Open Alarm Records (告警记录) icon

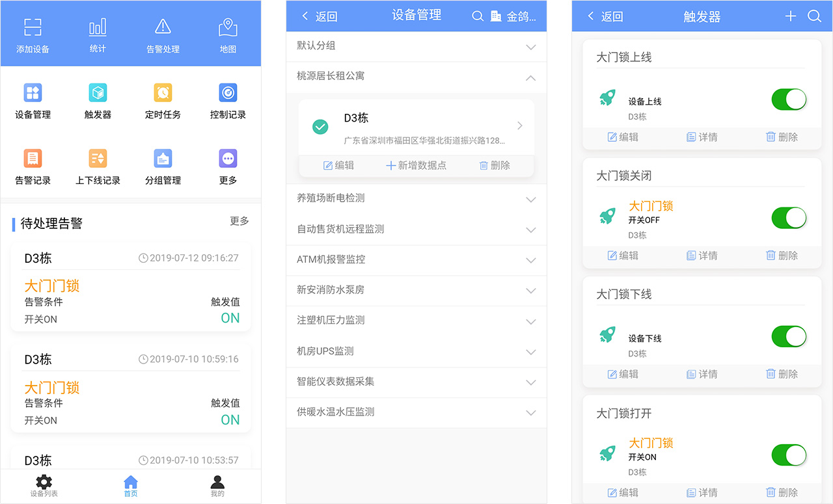click(33, 158)
